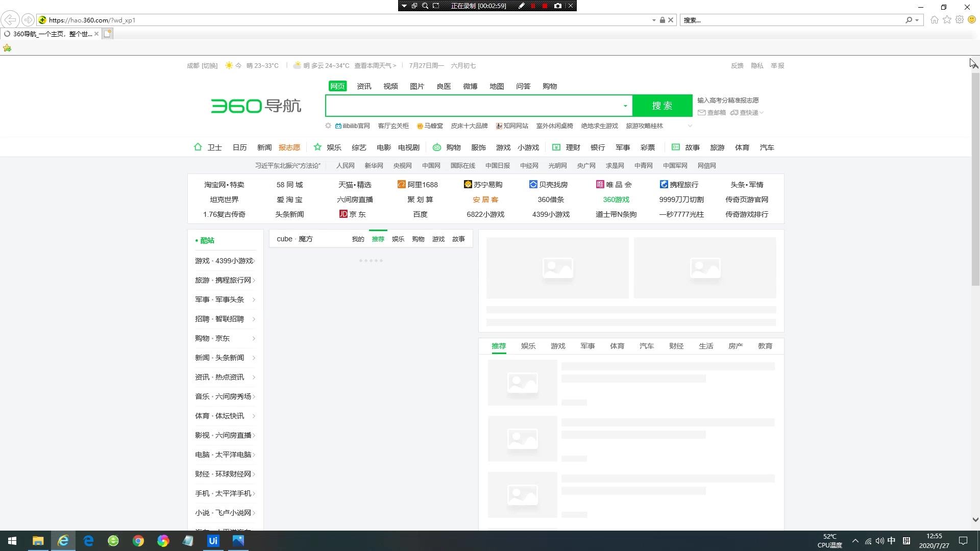Select the 资讯 search tab
This screenshot has height=551, width=980.
(364, 86)
